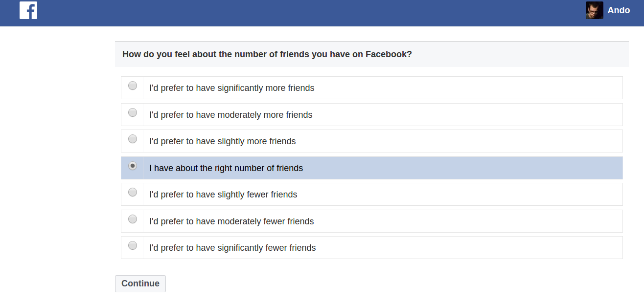Select radio for slightly more friends
Screen dimensions: 644x304
click(133, 139)
